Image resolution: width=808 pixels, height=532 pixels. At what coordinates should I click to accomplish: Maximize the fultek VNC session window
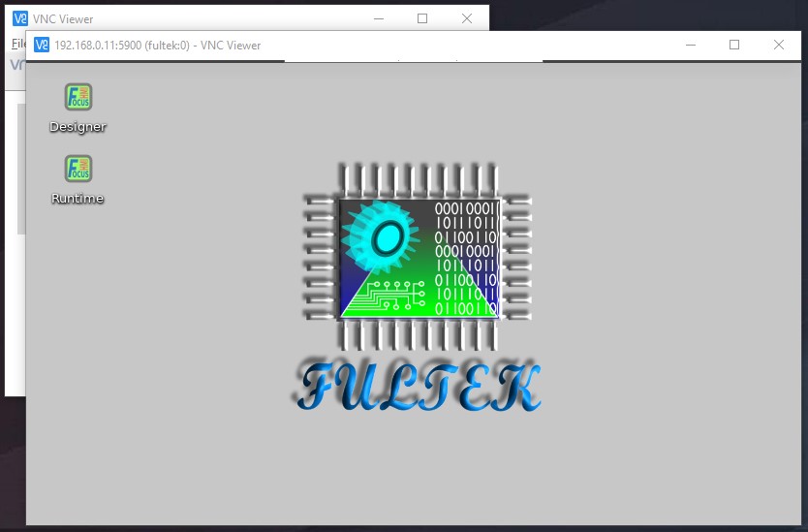(734, 45)
